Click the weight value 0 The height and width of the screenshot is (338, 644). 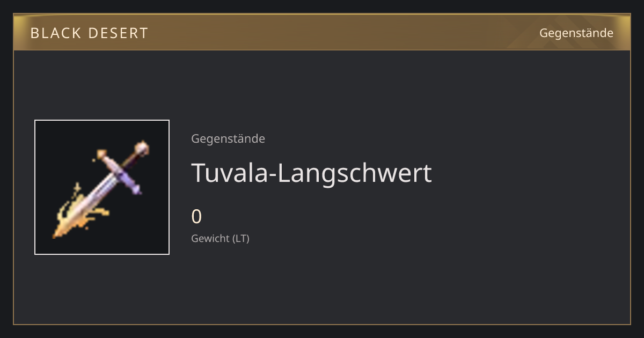pyautogui.click(x=196, y=216)
